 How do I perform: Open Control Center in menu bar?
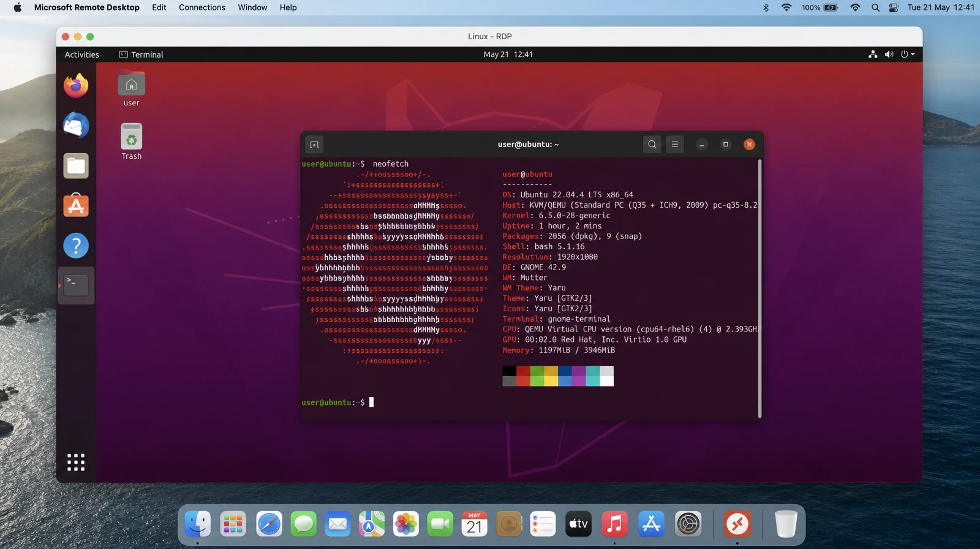894,7
